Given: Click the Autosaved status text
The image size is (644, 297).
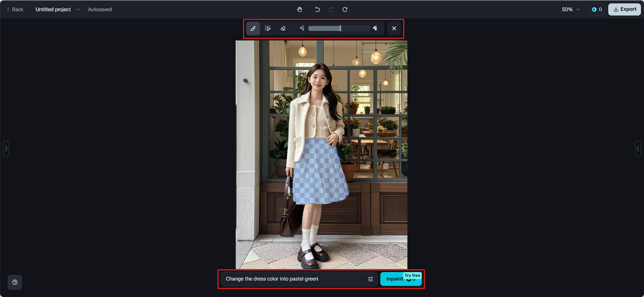Looking at the screenshot, I should (100, 10).
